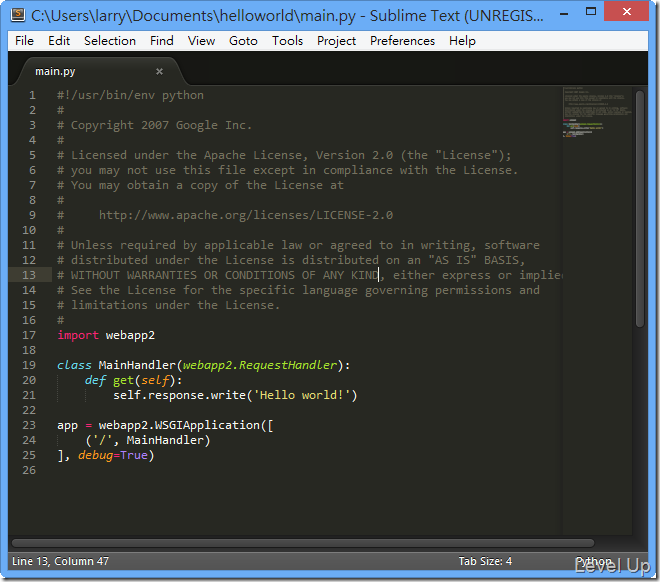Image resolution: width=660 pixels, height=582 pixels.
Task: Click the Line 13, Column 47 status text
Action: tap(60, 561)
